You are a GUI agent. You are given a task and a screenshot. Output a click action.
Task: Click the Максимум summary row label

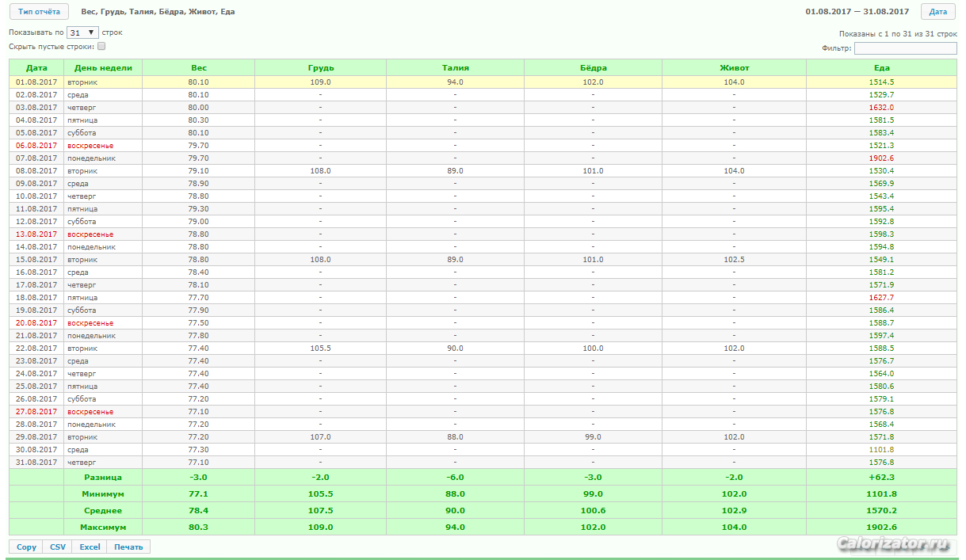pyautogui.click(x=103, y=527)
